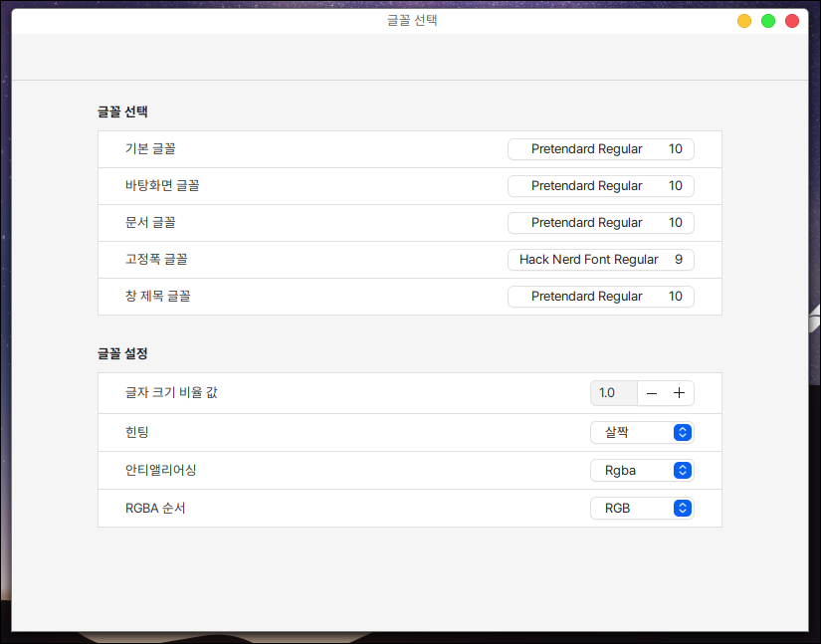The height and width of the screenshot is (644, 821).
Task: Click the 글꼴 설정 section heading
Action: click(122, 353)
